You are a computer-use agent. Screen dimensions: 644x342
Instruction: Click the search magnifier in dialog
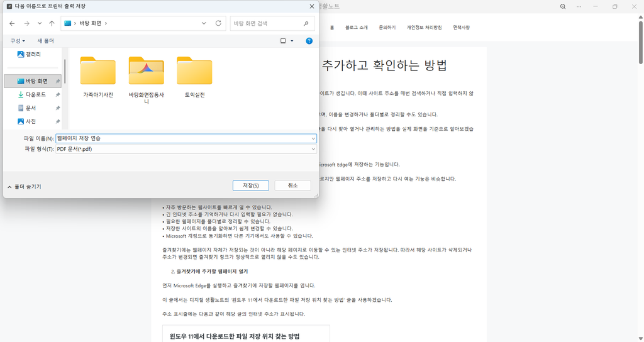(306, 23)
